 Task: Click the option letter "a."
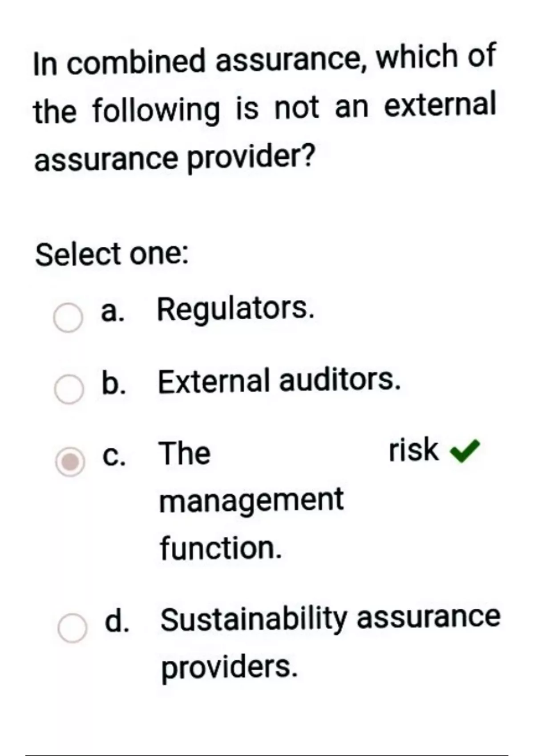112,311
